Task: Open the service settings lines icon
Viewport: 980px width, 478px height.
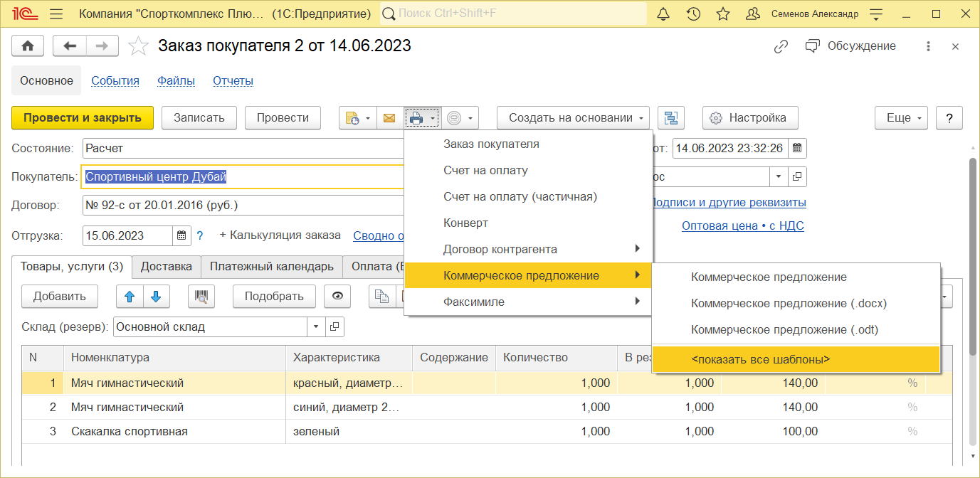Action: tap(876, 14)
